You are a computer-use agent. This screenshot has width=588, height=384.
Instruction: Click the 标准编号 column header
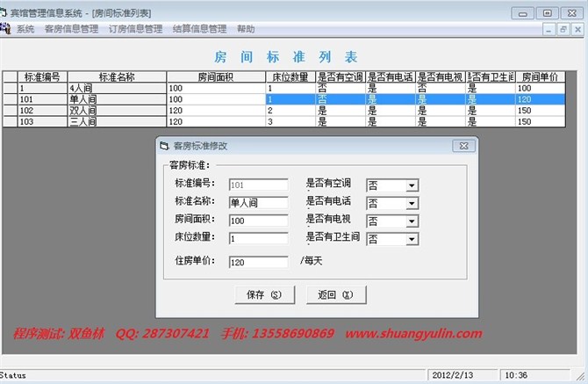pos(42,77)
